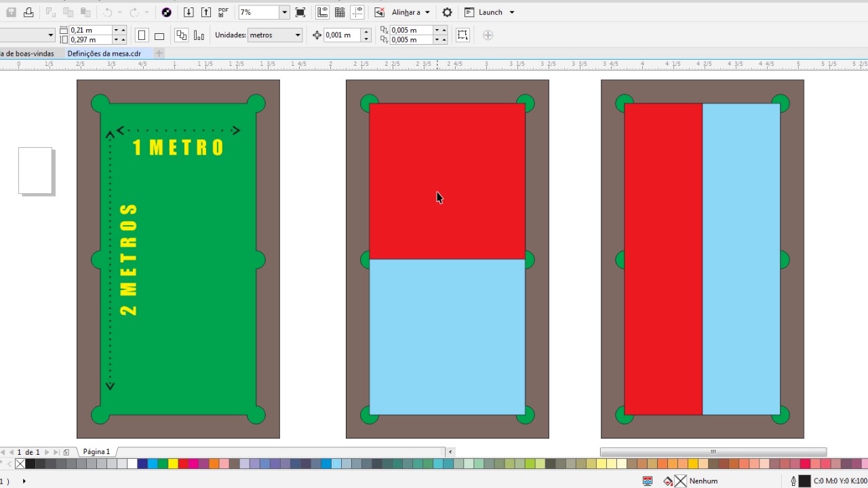The width and height of the screenshot is (868, 488).
Task: Select the blue rectangle on right table
Action: (741, 259)
